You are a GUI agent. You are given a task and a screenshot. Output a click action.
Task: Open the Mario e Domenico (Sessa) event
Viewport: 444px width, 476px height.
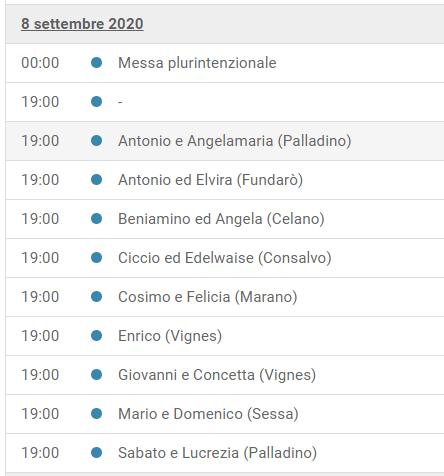pos(208,414)
